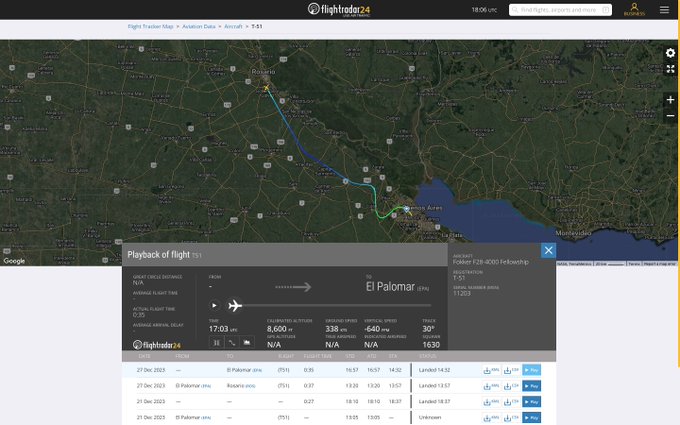Open map settings gear icon
The image size is (680, 425).
point(670,53)
